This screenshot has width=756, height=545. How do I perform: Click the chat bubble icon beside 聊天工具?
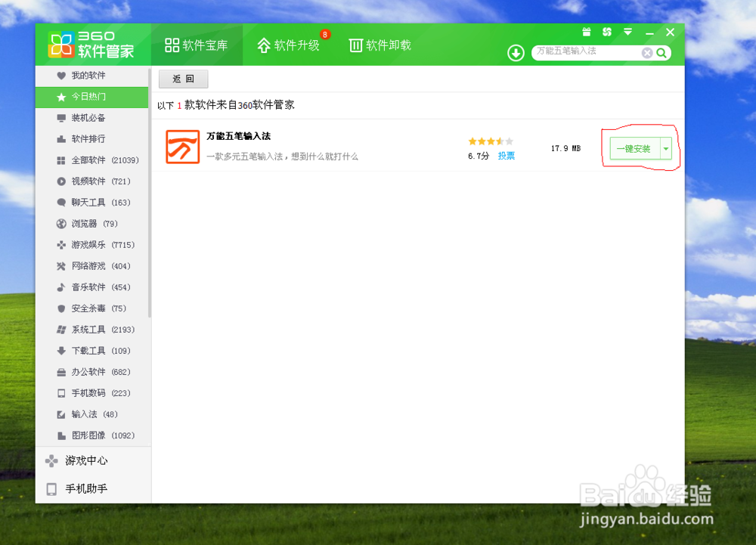click(61, 203)
